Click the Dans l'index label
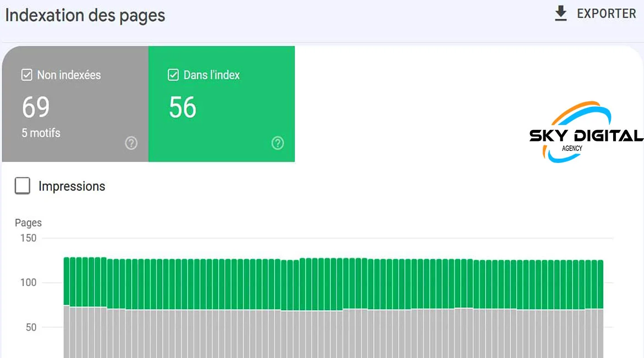The width and height of the screenshot is (644, 358). (x=211, y=75)
